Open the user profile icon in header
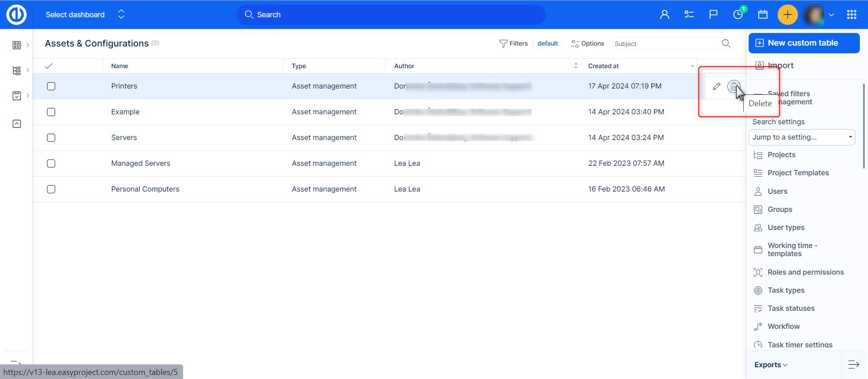 pyautogui.click(x=665, y=14)
